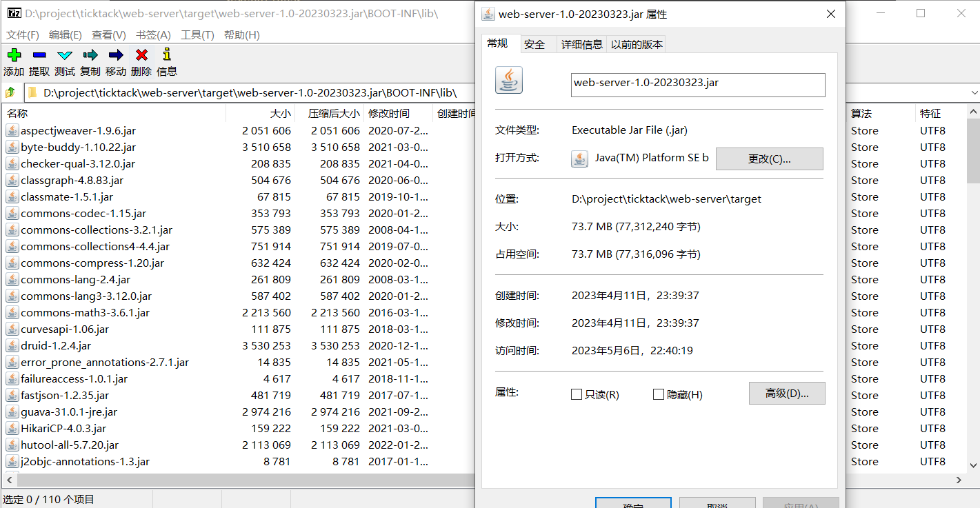Click the 7z application icon in title bar
This screenshot has height=508, width=980.
[12, 13]
